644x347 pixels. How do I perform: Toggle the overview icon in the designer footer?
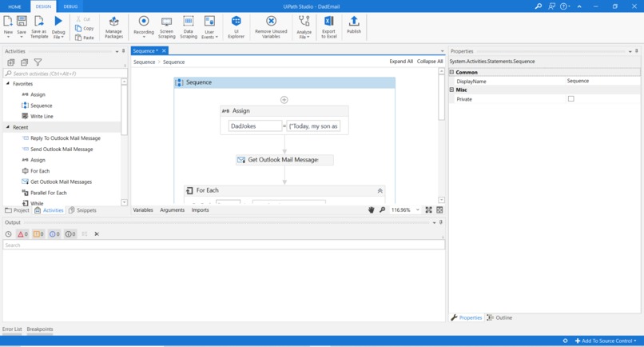pyautogui.click(x=439, y=209)
